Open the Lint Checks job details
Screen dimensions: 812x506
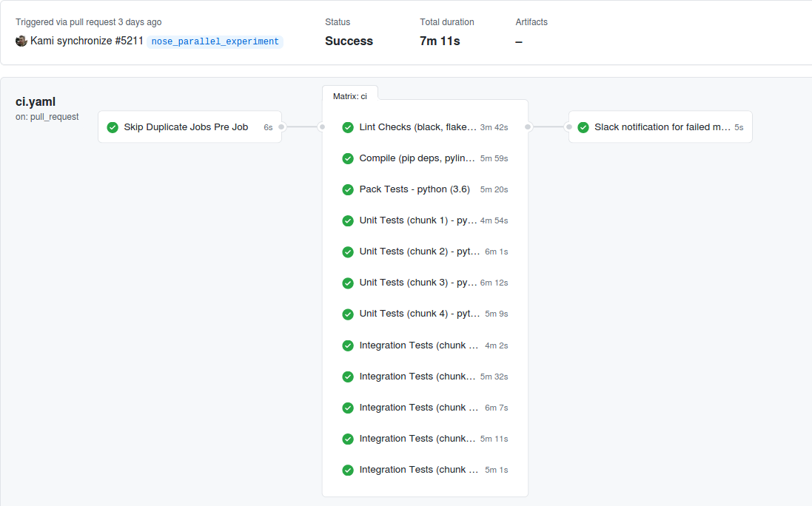coord(417,127)
